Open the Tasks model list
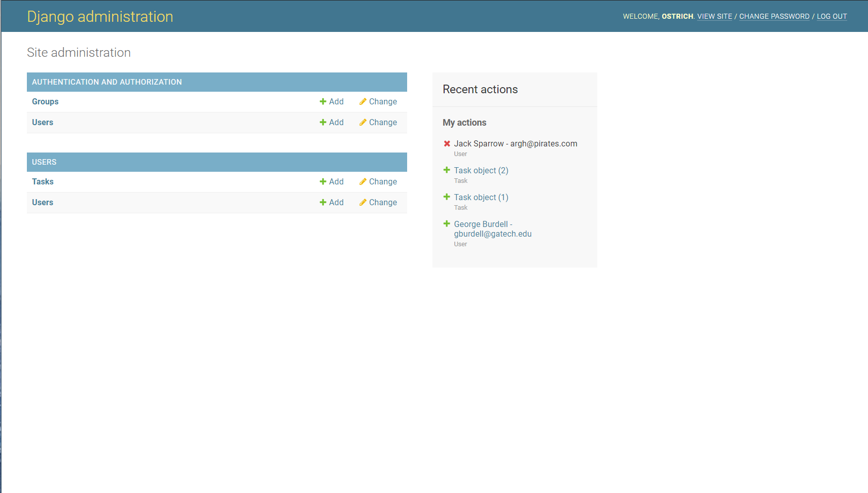868x493 pixels. tap(43, 182)
